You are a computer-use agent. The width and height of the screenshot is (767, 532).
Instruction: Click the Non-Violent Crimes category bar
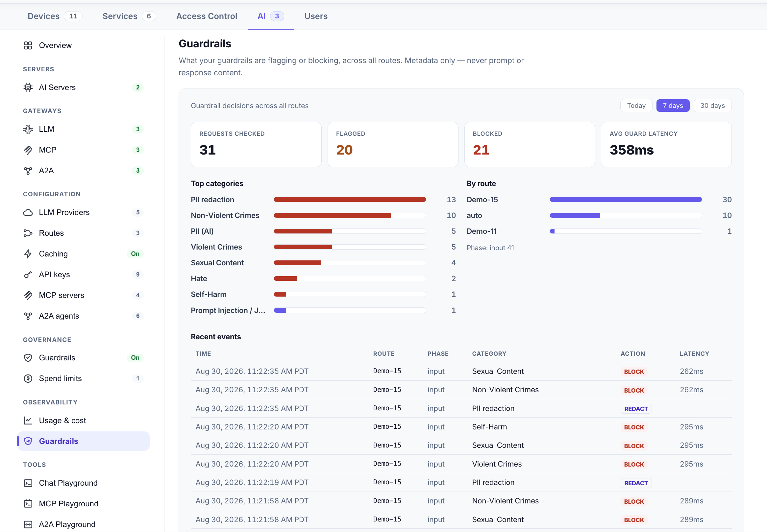(350, 215)
